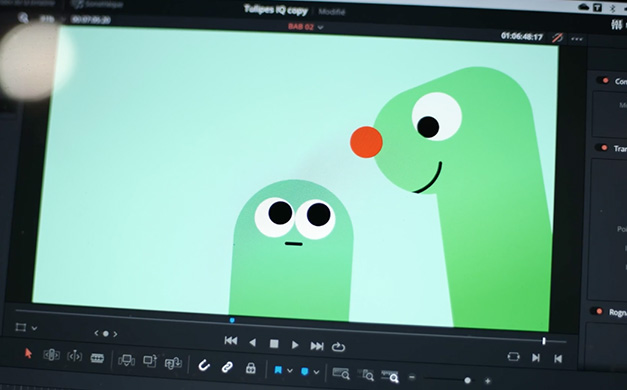Click the Detail Zoom icon
Screen dimensions: 627x390
[366, 375]
